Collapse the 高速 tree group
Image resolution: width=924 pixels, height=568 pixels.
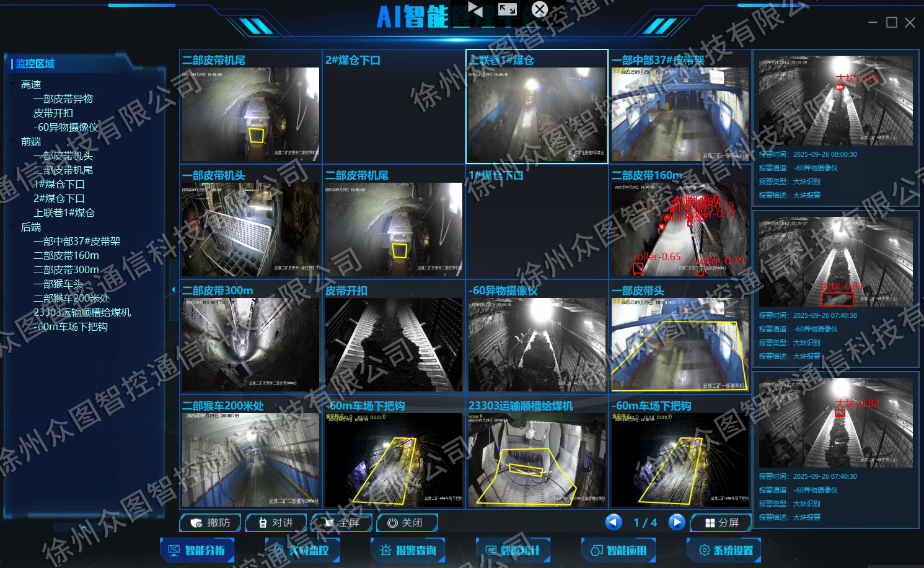pos(13,84)
